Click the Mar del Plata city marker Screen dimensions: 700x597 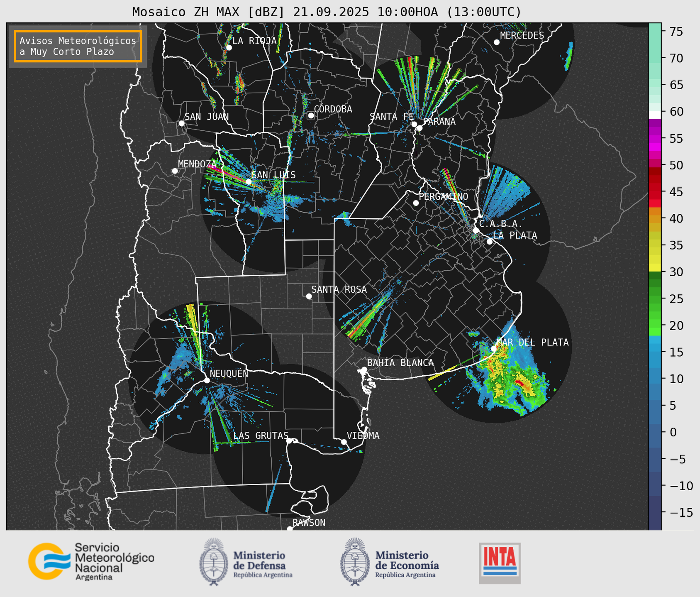click(x=494, y=348)
